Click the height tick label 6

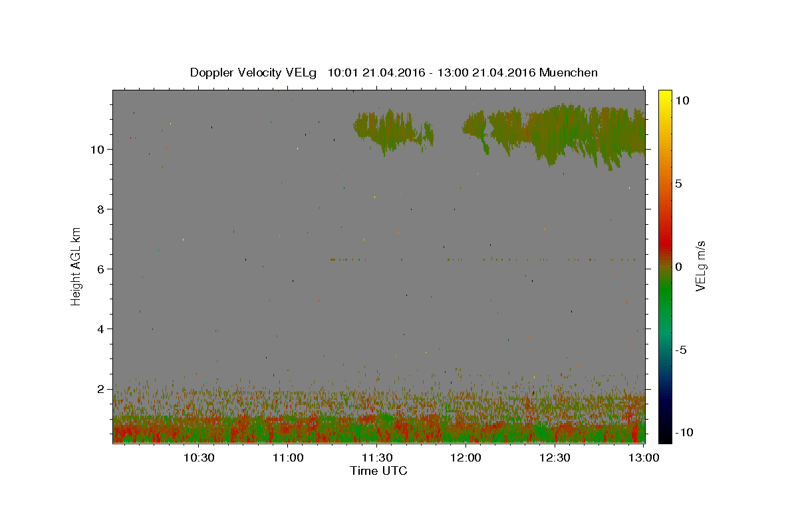pyautogui.click(x=102, y=269)
